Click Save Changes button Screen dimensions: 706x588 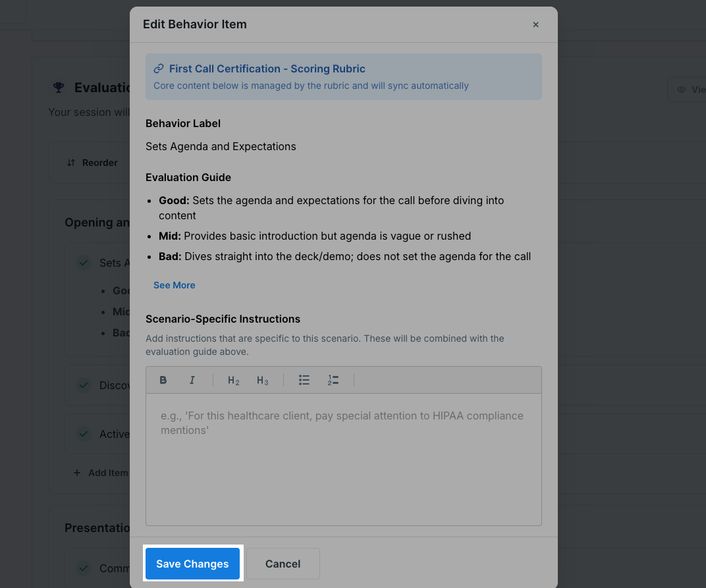coord(192,564)
